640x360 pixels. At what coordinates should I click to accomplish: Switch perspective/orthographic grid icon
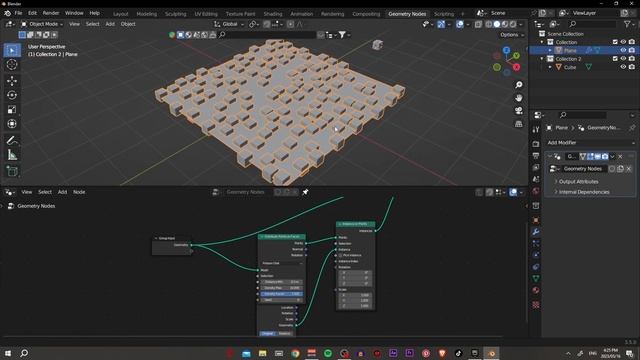coord(518,124)
